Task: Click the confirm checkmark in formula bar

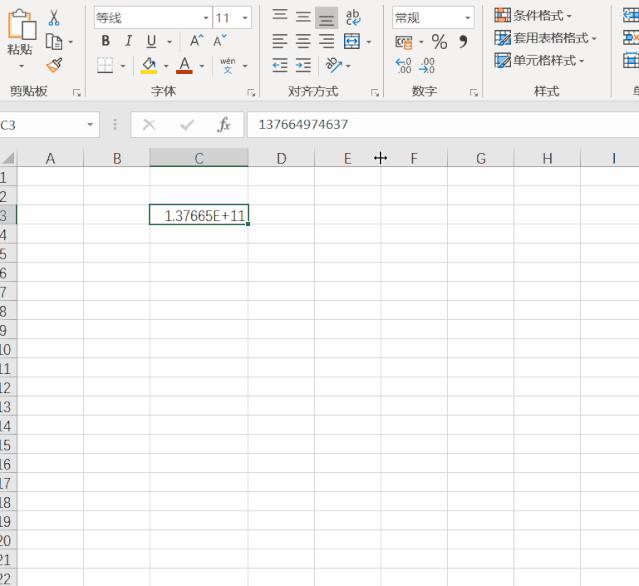Action: click(187, 124)
